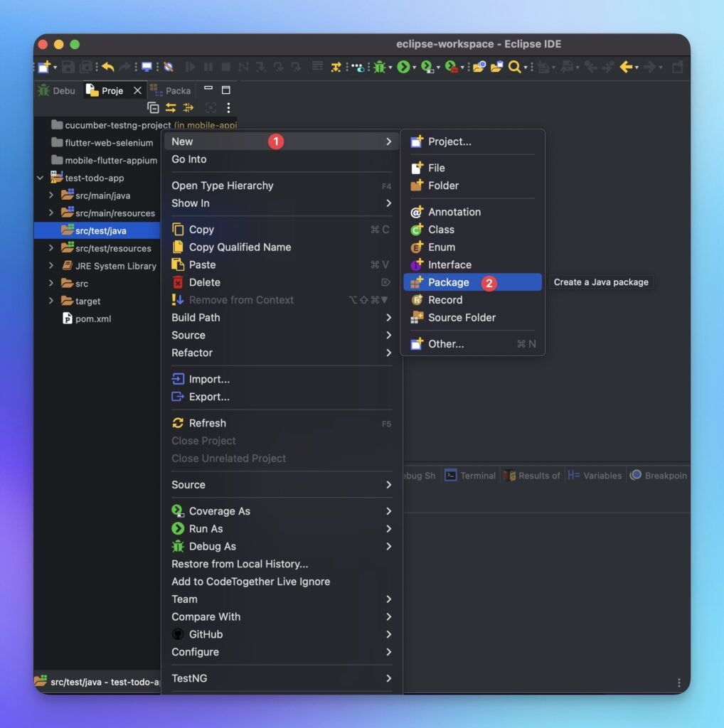Expand the src/main/resources folder

click(51, 213)
